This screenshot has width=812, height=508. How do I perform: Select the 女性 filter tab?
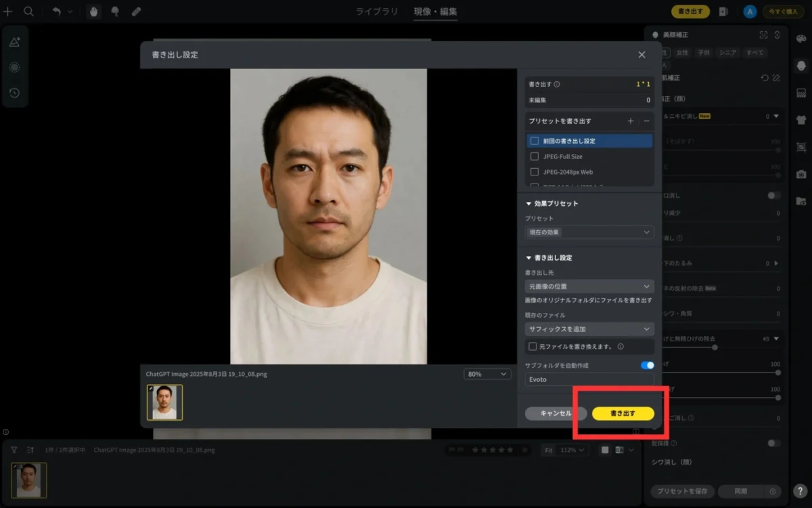682,52
